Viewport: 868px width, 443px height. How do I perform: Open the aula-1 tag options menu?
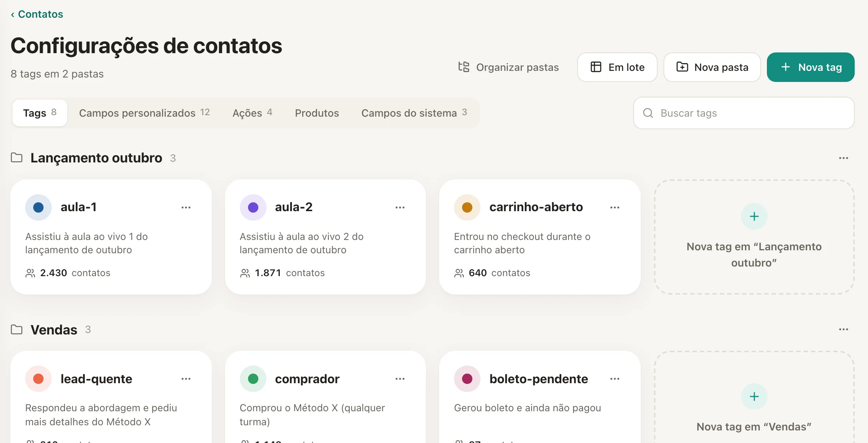[x=186, y=207]
